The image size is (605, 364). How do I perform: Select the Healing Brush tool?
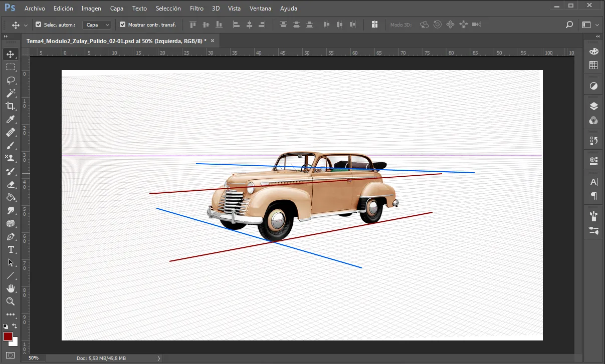pos(11,132)
